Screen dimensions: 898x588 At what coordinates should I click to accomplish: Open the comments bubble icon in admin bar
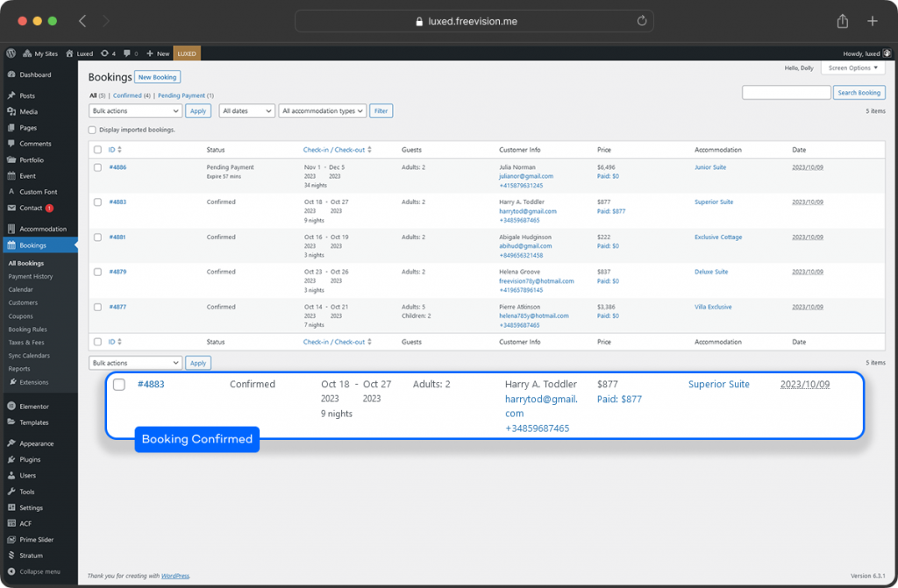pos(128,53)
